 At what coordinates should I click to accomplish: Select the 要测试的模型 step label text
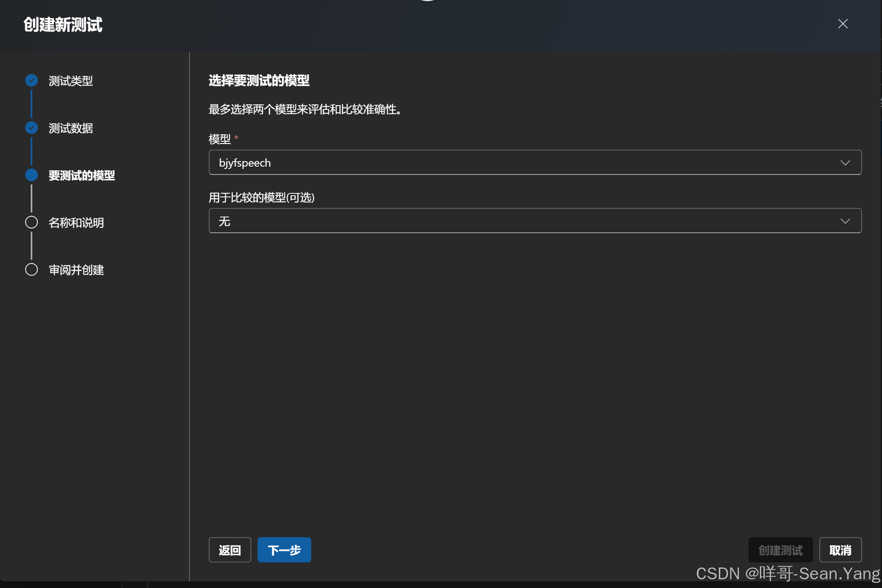(x=81, y=176)
